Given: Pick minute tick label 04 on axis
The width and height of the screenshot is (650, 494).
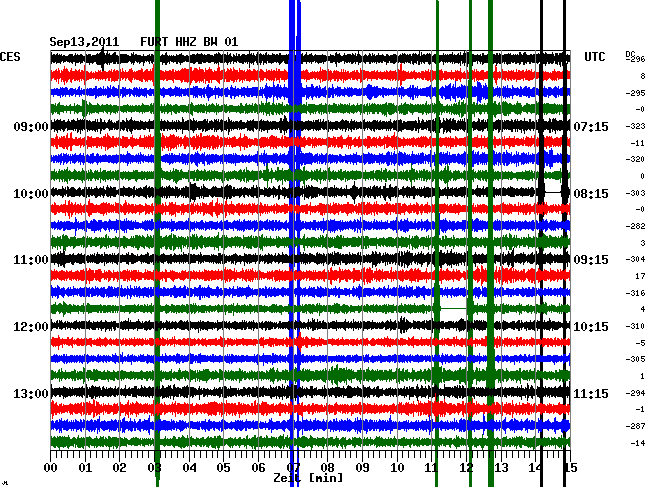Looking at the screenshot, I should click(x=189, y=468).
